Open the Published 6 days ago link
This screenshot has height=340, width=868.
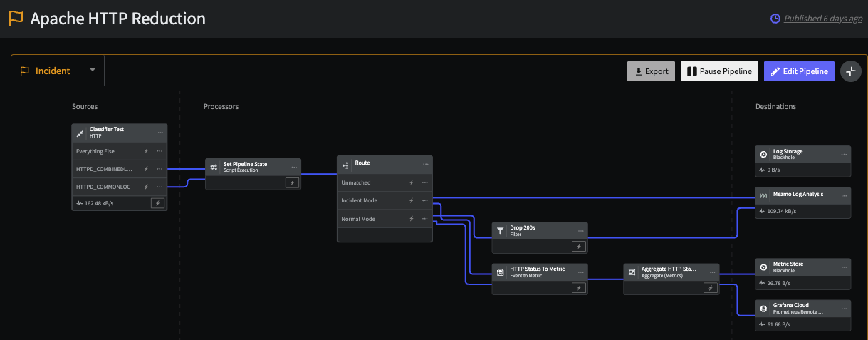[822, 19]
